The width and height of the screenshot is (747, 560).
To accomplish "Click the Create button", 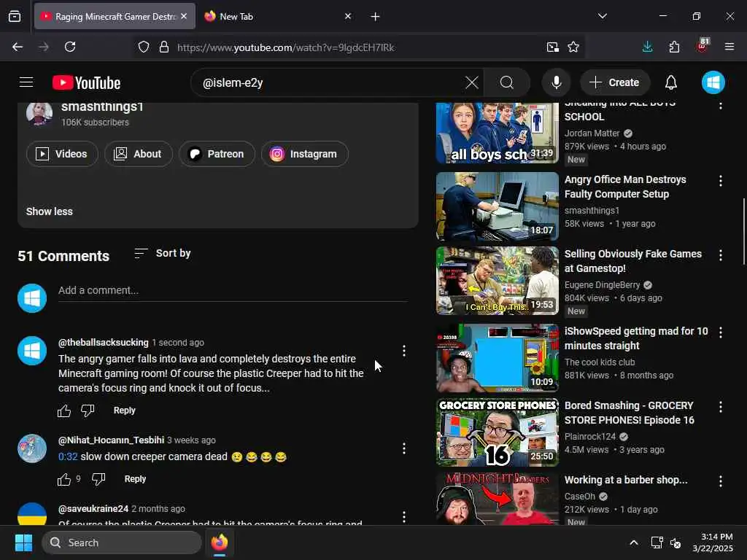I will click(615, 82).
